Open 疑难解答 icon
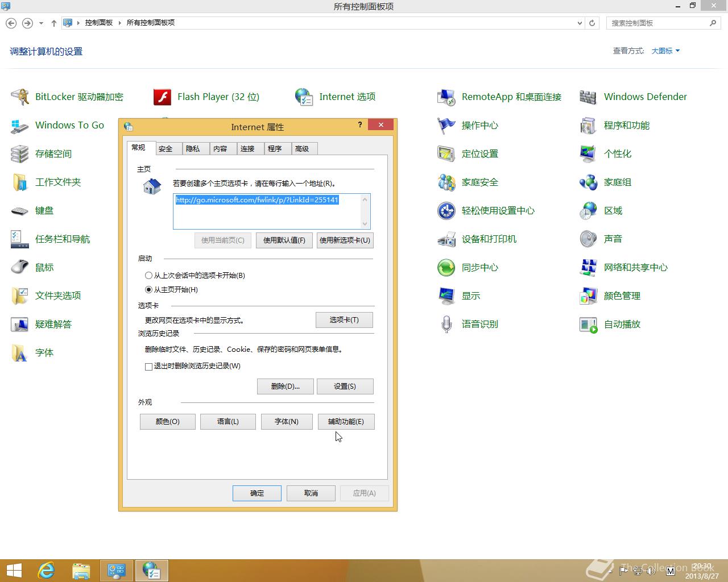This screenshot has height=582, width=728. pyautogui.click(x=20, y=325)
